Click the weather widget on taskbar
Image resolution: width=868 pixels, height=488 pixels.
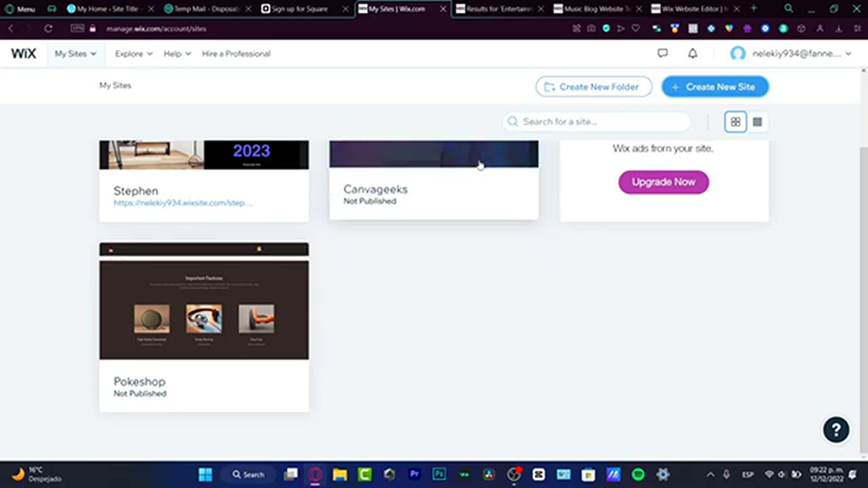(x=36, y=474)
